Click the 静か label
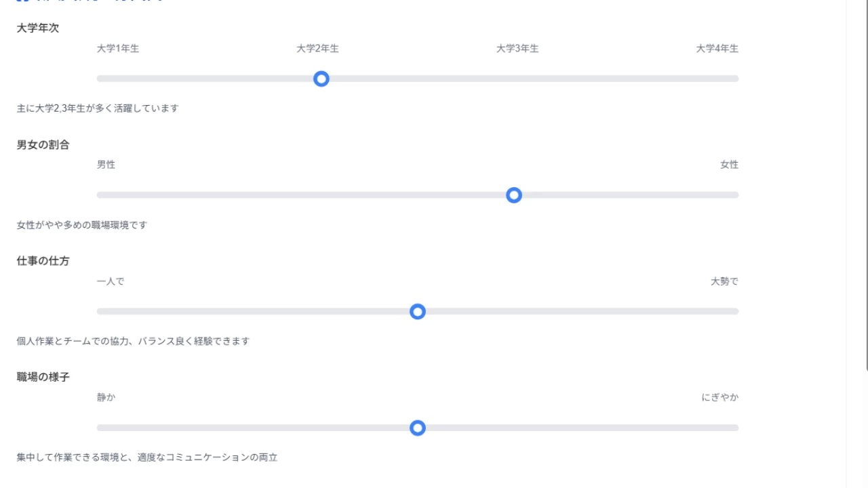 point(106,397)
